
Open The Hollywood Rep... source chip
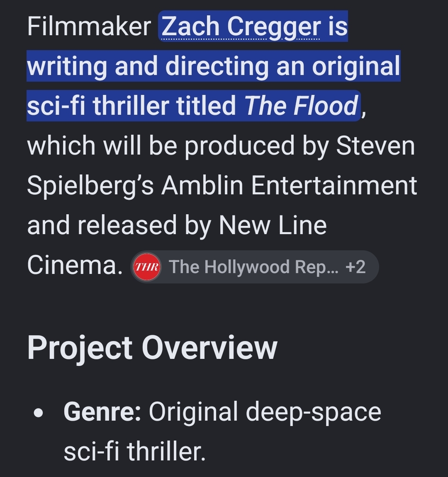coord(255,267)
